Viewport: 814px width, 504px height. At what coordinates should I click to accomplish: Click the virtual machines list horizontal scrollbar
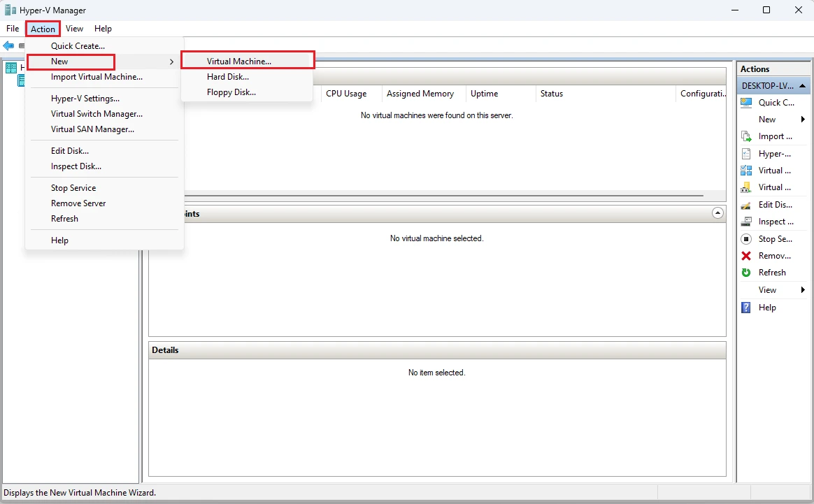point(444,196)
